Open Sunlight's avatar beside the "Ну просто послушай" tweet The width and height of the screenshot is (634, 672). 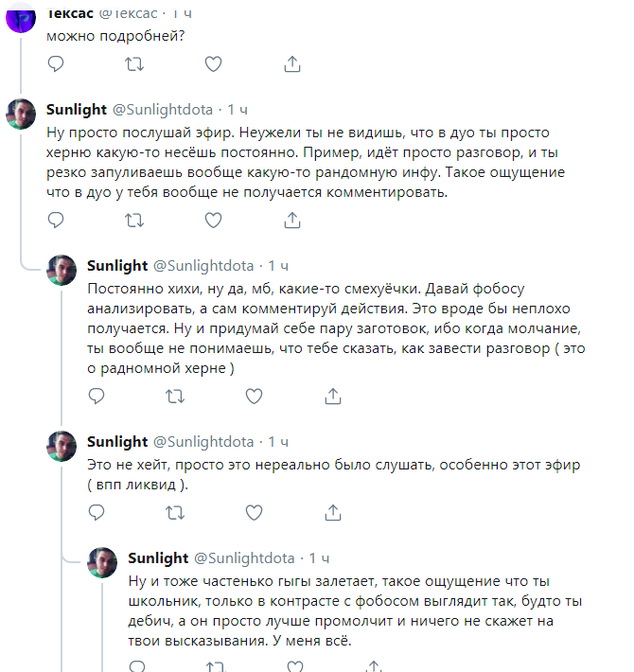tap(22, 114)
